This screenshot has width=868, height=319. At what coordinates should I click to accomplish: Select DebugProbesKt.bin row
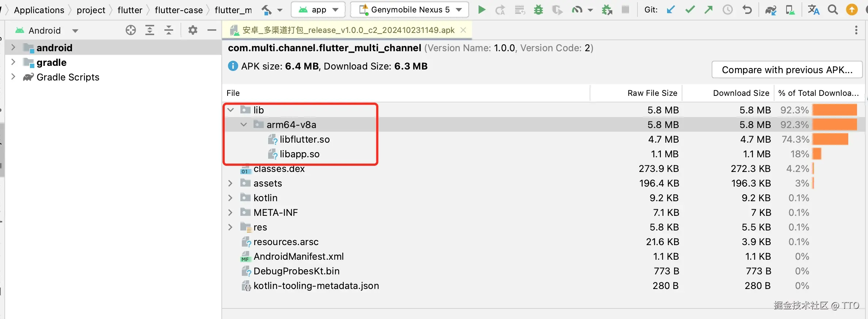[543, 271]
